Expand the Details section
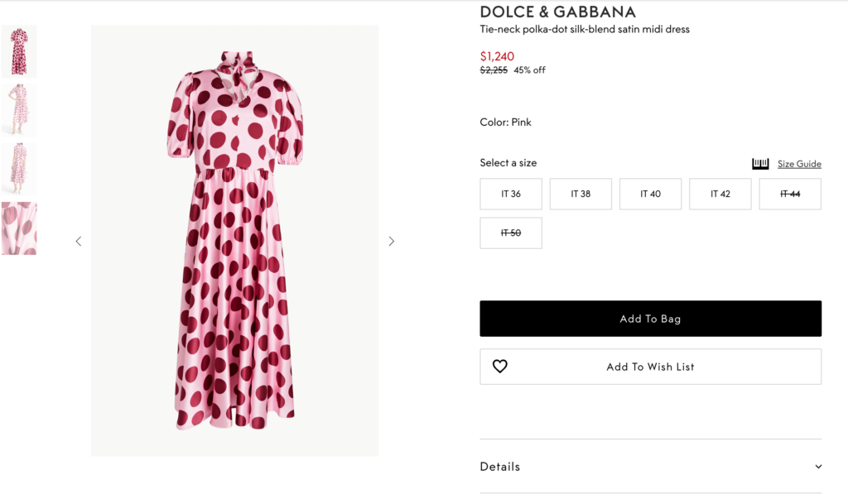The image size is (848, 504). [x=499, y=466]
